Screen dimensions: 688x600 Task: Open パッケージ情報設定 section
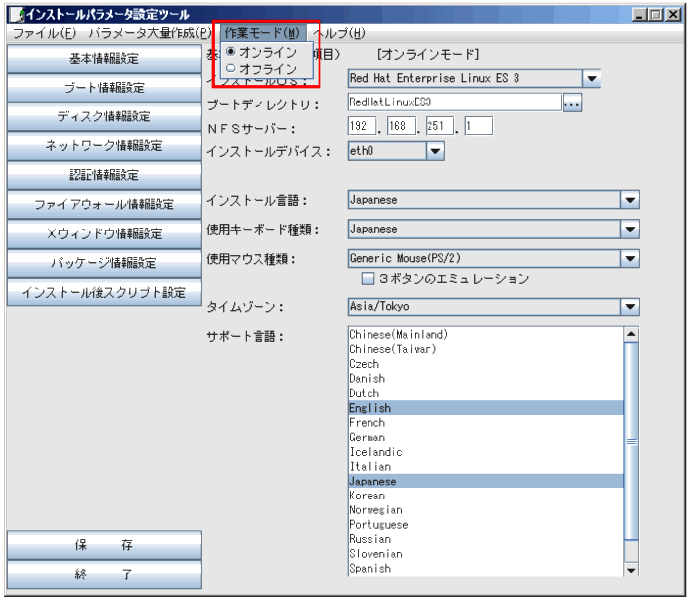[x=104, y=263]
